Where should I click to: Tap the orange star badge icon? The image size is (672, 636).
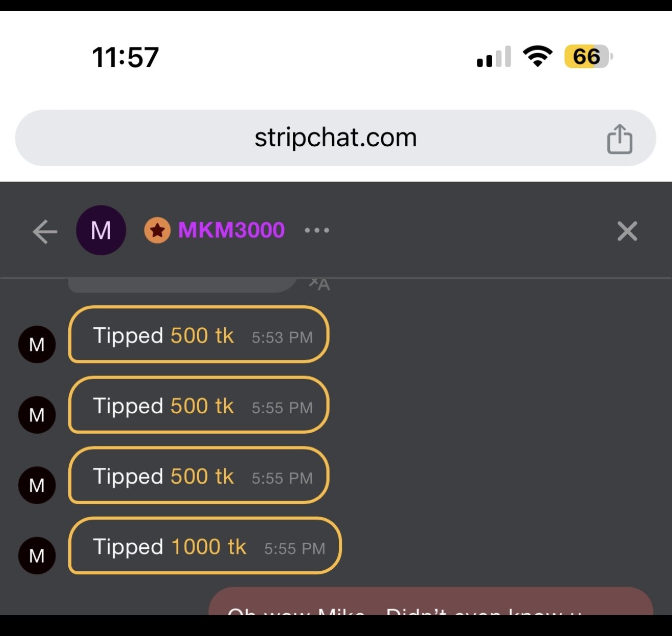pos(157,230)
